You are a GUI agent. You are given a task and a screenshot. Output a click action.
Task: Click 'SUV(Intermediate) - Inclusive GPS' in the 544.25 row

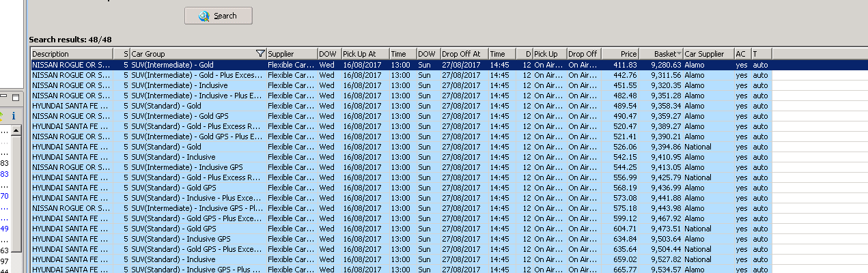pyautogui.click(x=187, y=167)
